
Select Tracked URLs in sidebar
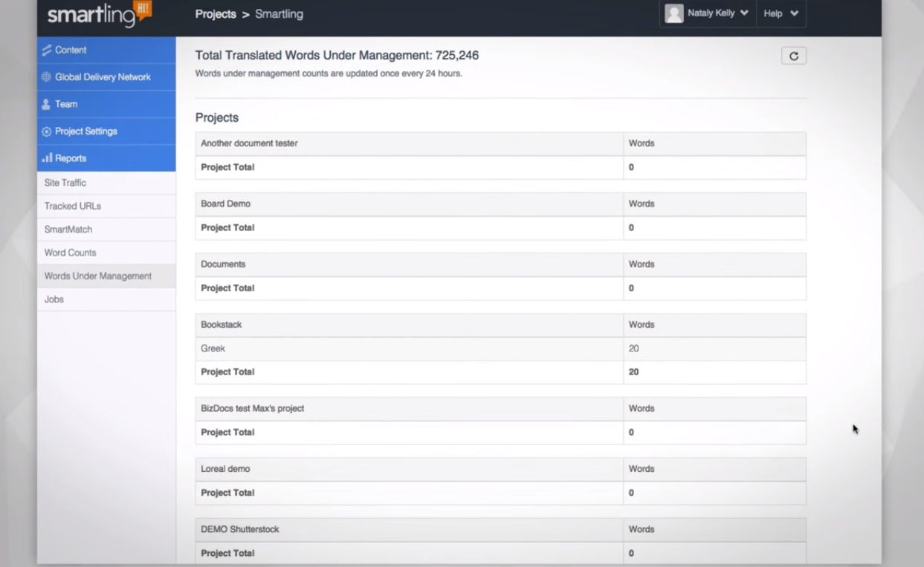tap(73, 206)
